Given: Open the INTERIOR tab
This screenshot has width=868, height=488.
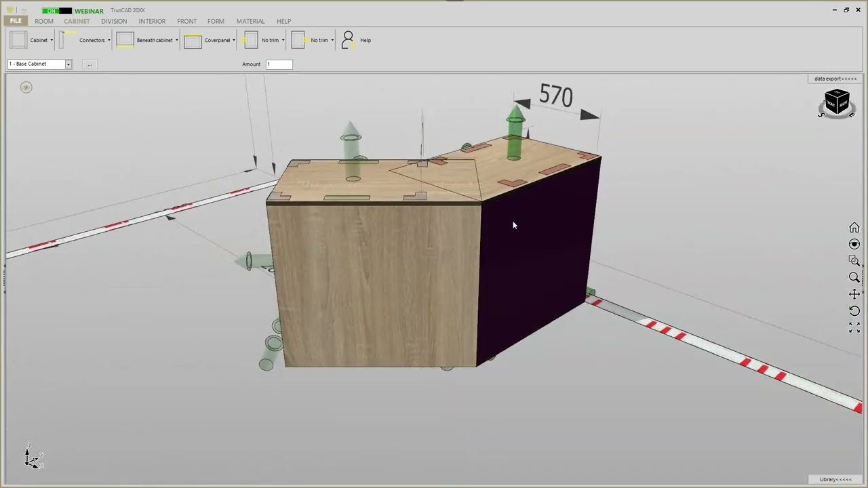Looking at the screenshot, I should [152, 21].
